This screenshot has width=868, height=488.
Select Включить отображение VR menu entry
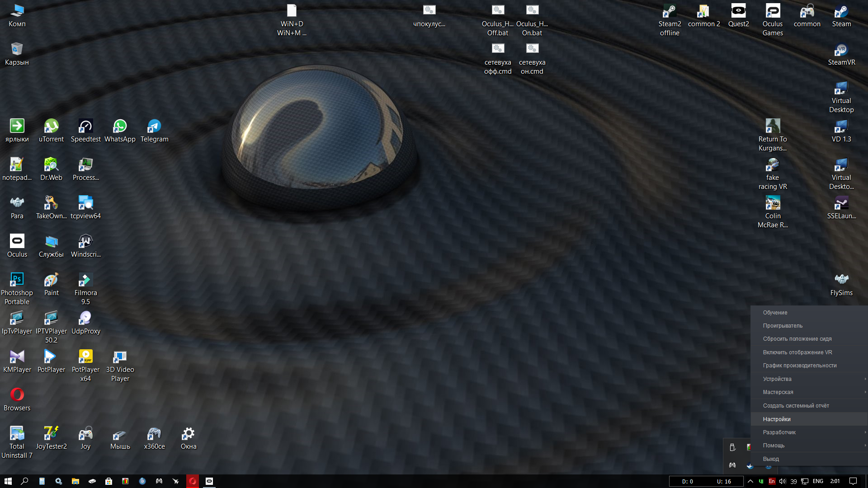pyautogui.click(x=809, y=352)
